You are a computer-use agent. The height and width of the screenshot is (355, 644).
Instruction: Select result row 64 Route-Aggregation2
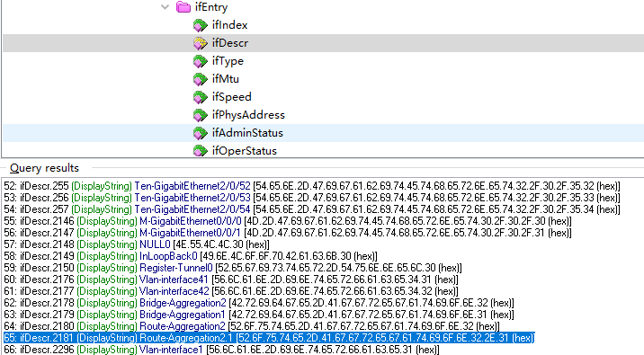pyautogui.click(x=252, y=326)
